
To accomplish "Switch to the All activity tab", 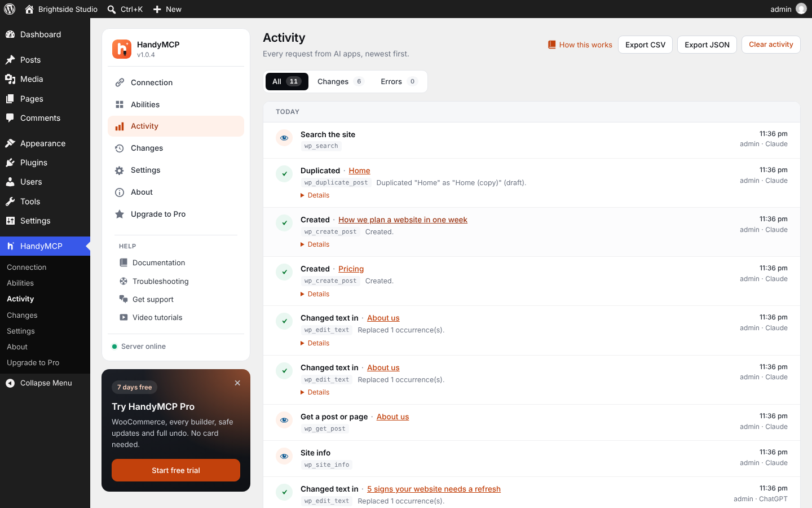I will 286,81.
